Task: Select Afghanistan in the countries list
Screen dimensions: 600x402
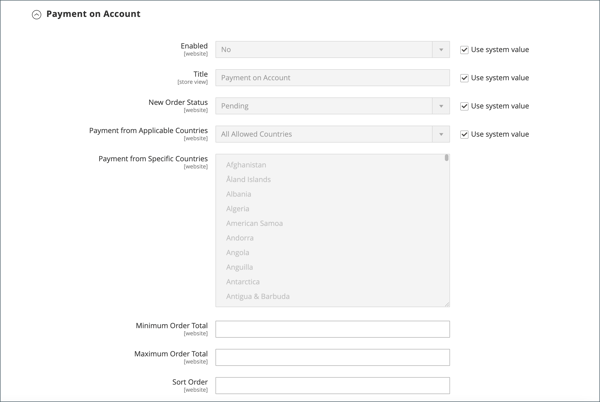Action: click(x=246, y=165)
